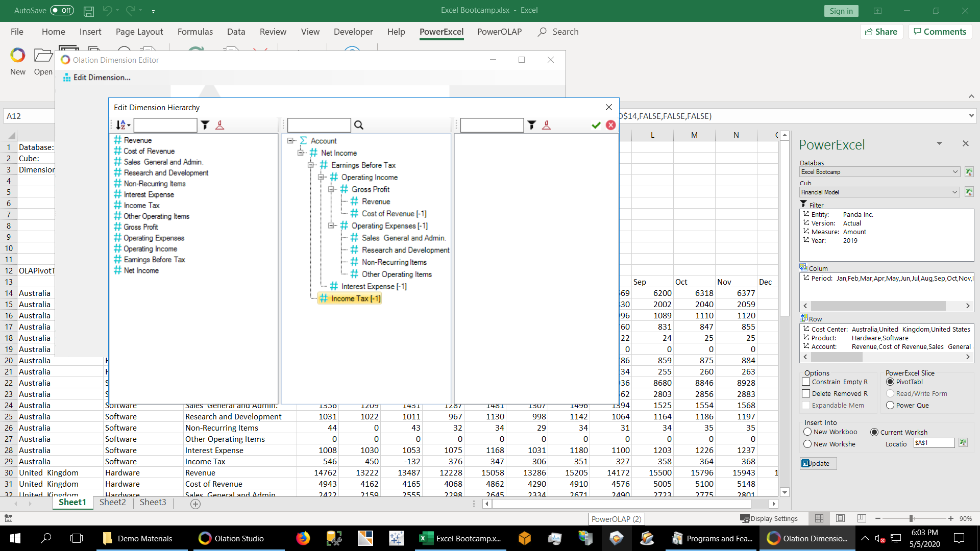Click range picker icon beside Location field
The height and width of the screenshot is (551, 980).
point(963,443)
